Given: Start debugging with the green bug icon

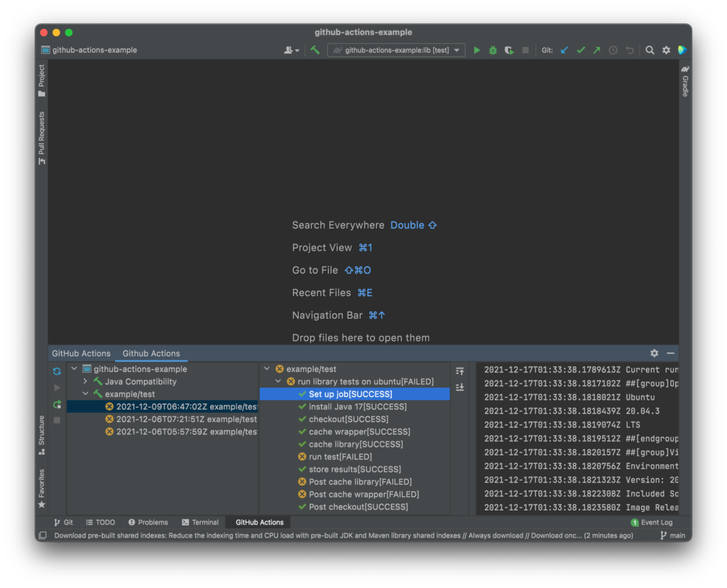Looking at the screenshot, I should point(493,50).
